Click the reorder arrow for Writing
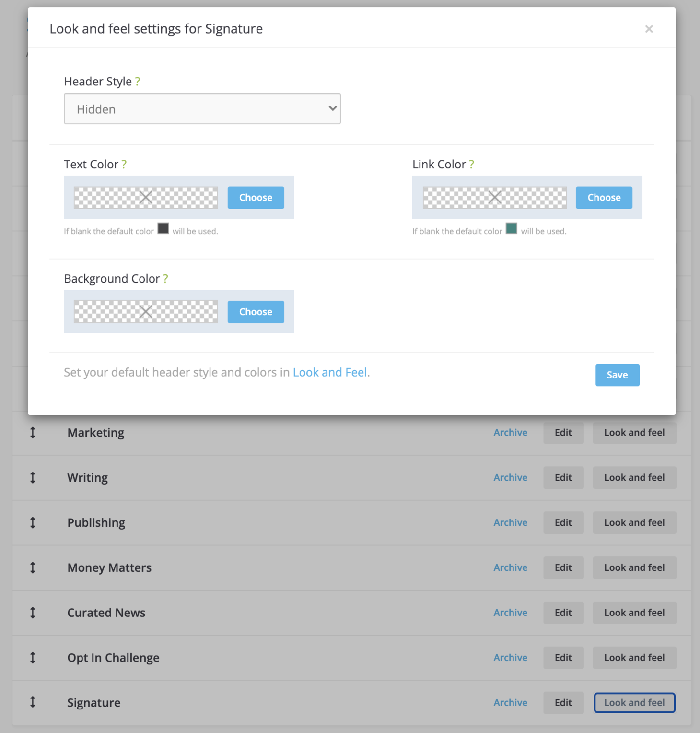 [x=33, y=478]
